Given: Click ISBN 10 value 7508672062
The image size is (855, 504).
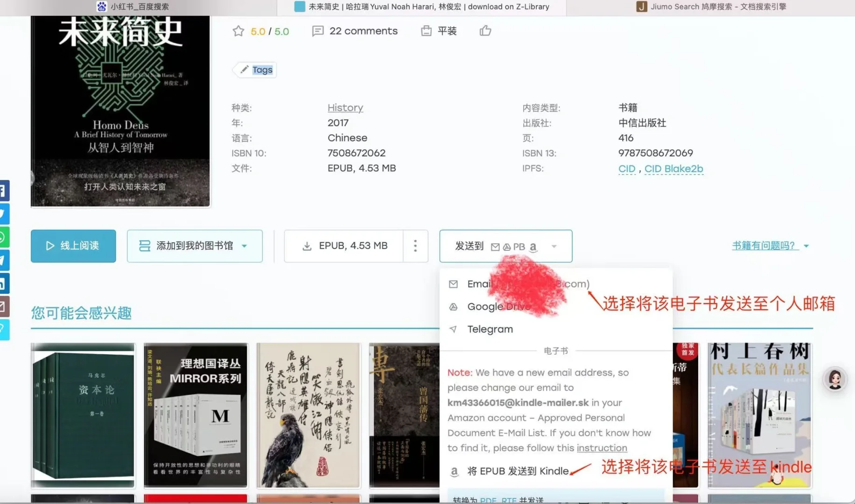Looking at the screenshot, I should (357, 153).
